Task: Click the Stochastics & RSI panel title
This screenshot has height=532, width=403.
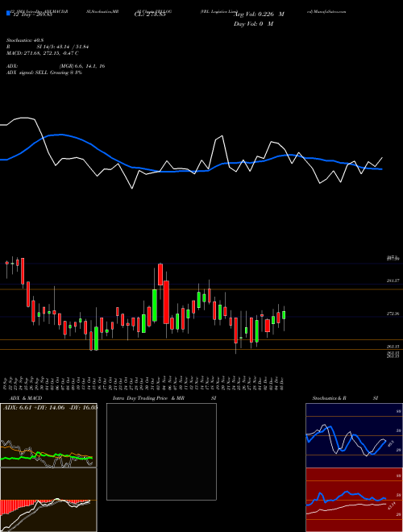Action: 345,398
